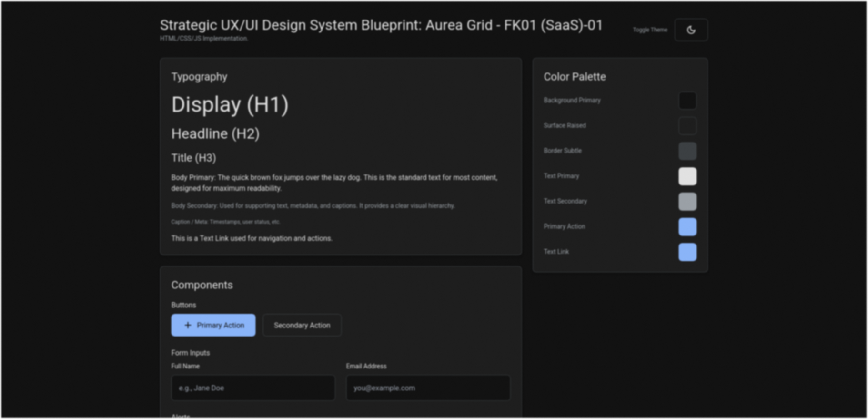Select the Text Secondary color swatch
The height and width of the screenshot is (419, 868).
click(687, 202)
